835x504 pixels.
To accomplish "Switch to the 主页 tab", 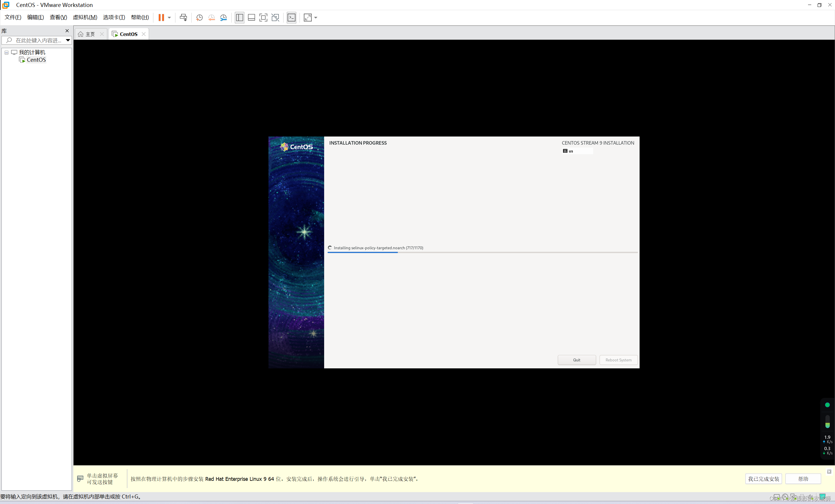I will [90, 34].
